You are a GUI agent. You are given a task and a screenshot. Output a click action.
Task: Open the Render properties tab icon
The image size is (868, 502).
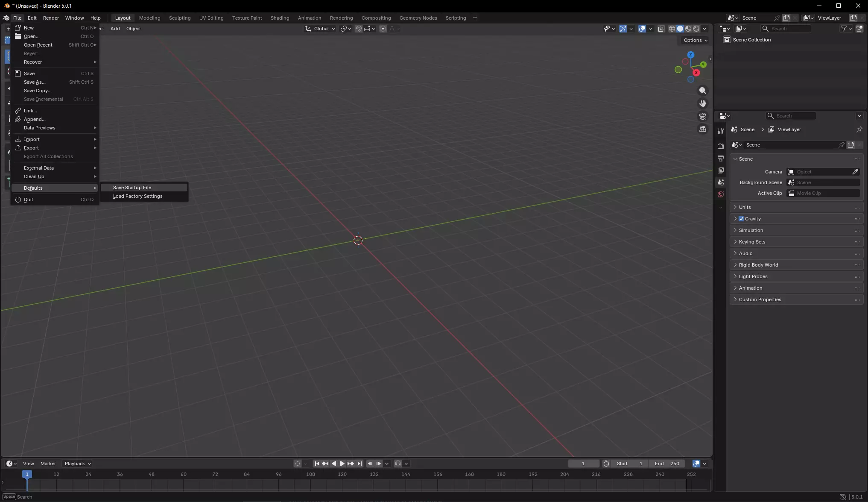point(721,147)
